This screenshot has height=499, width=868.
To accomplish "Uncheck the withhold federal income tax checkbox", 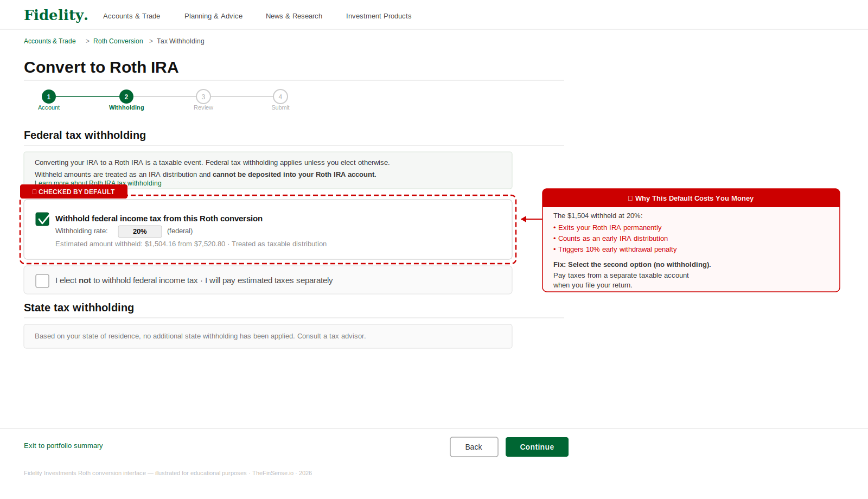I will [x=42, y=219].
